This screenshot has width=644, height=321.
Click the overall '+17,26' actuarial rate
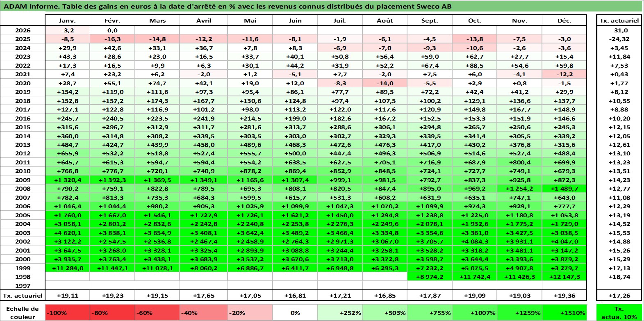click(619, 295)
